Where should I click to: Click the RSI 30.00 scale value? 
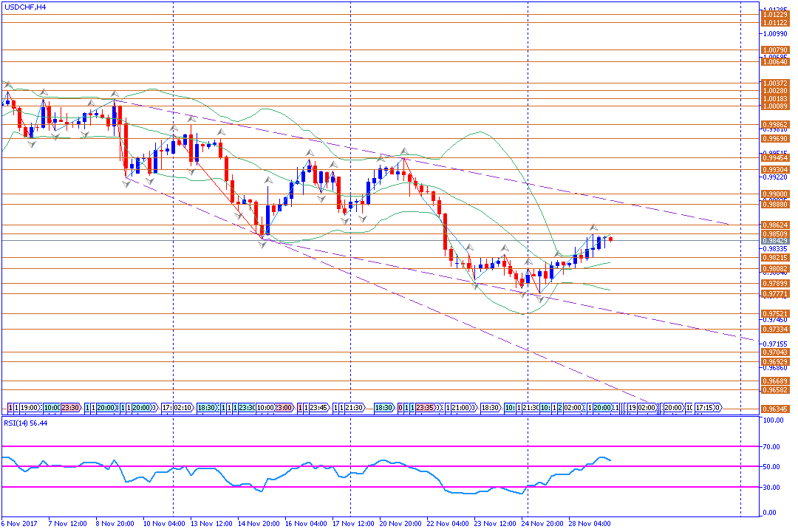click(x=771, y=488)
